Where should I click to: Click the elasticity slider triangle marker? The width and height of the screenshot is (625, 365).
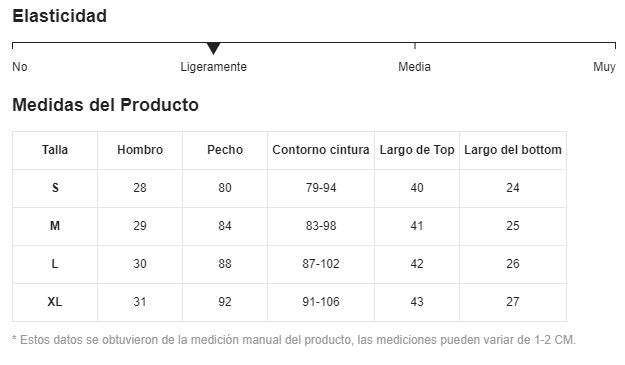214,48
